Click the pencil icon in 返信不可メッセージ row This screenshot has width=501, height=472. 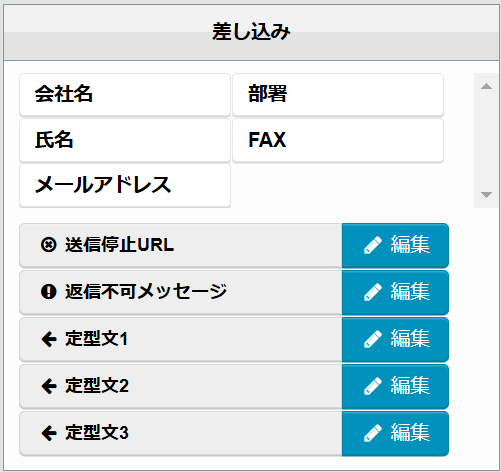(x=373, y=292)
